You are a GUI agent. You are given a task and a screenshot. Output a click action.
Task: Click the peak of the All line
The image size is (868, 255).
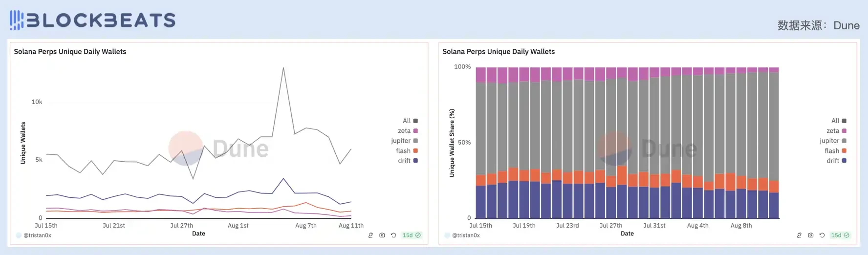click(x=283, y=68)
